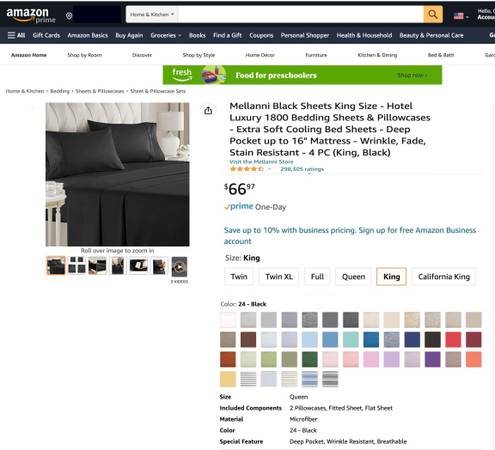Select the California King size option
This screenshot has height=450, width=495.
tap(444, 277)
